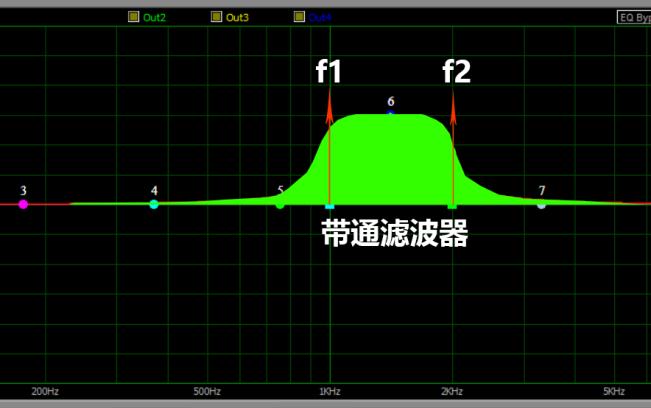Image resolution: width=651 pixels, height=408 pixels.
Task: Select green EQ band point 5
Action: [280, 204]
